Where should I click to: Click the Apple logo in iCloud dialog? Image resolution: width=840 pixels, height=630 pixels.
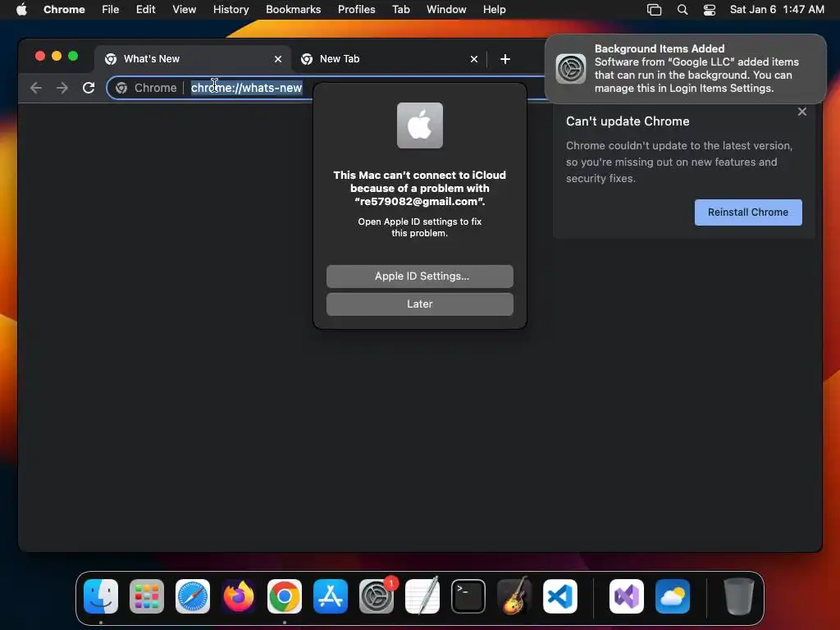tap(419, 126)
